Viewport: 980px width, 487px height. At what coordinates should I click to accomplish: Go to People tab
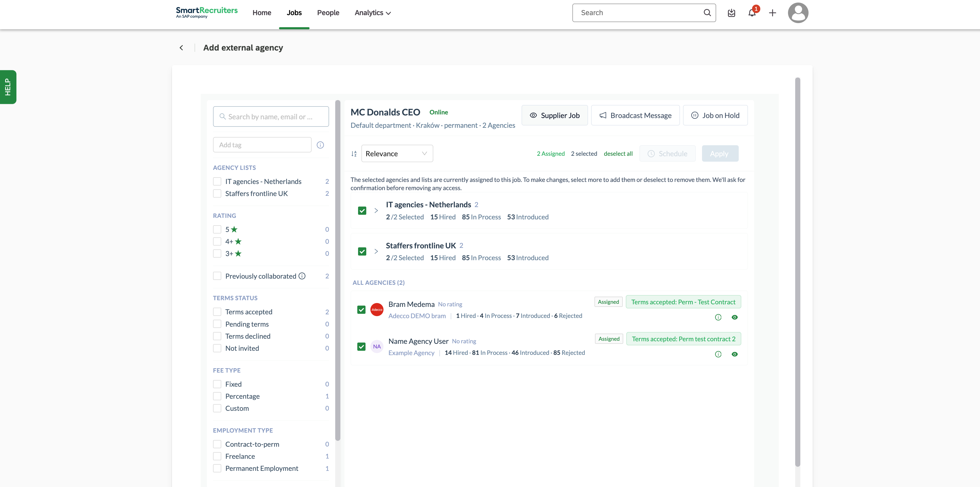328,13
